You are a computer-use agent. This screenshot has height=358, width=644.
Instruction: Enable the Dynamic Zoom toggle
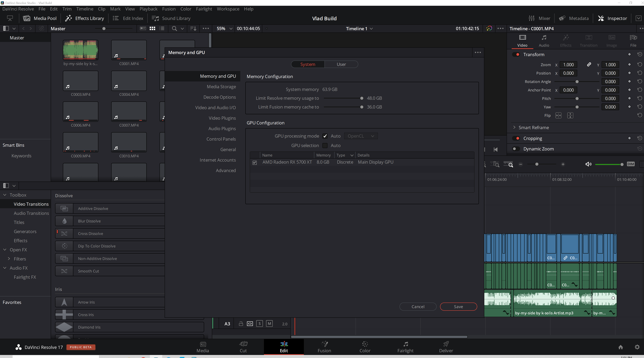pyautogui.click(x=516, y=149)
